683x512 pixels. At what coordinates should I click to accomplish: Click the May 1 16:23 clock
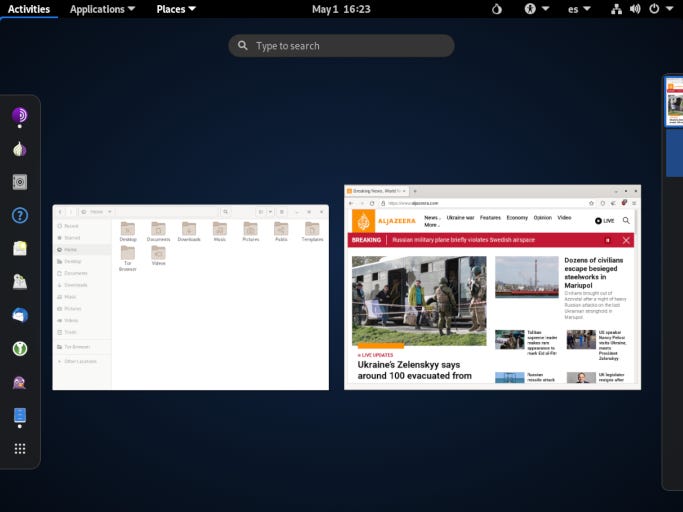pos(341,9)
